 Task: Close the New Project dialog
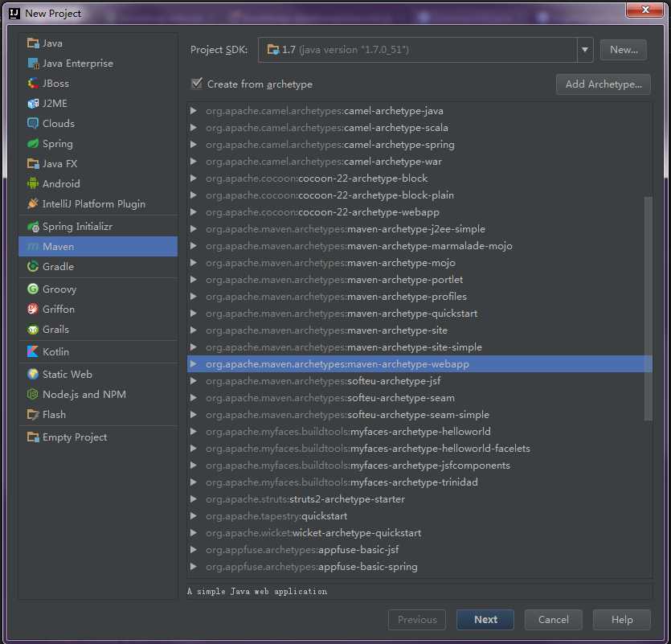click(x=645, y=10)
